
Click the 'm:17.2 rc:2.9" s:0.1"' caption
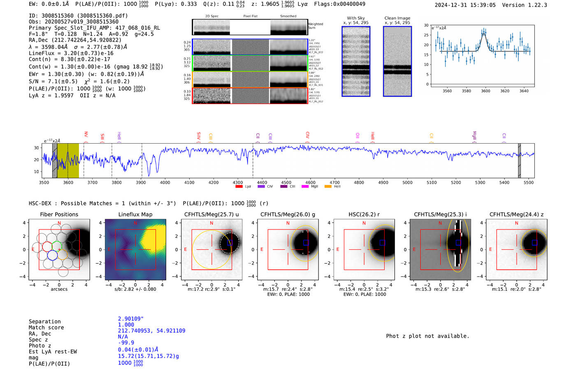tap(211, 289)
